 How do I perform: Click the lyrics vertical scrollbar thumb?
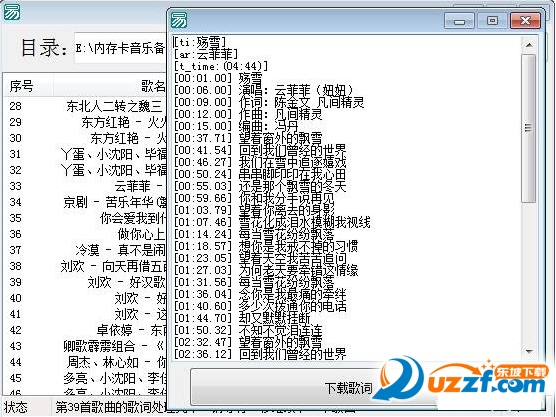(529, 128)
